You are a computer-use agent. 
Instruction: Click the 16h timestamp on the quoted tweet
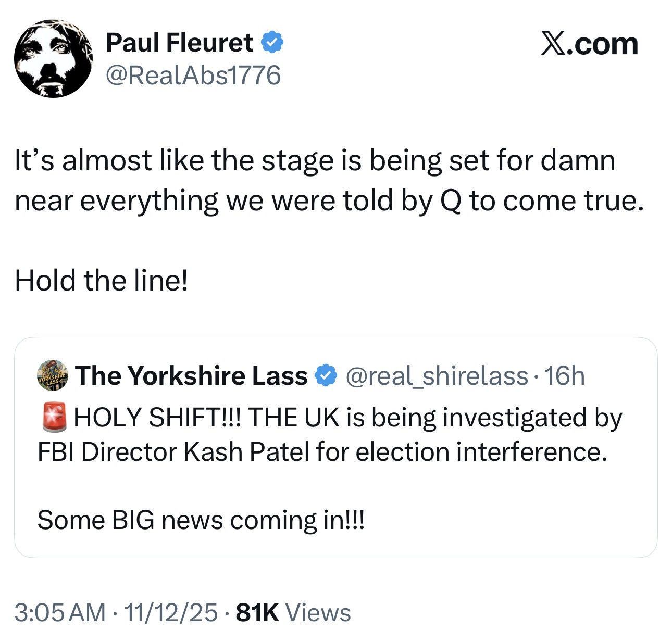[x=565, y=376]
